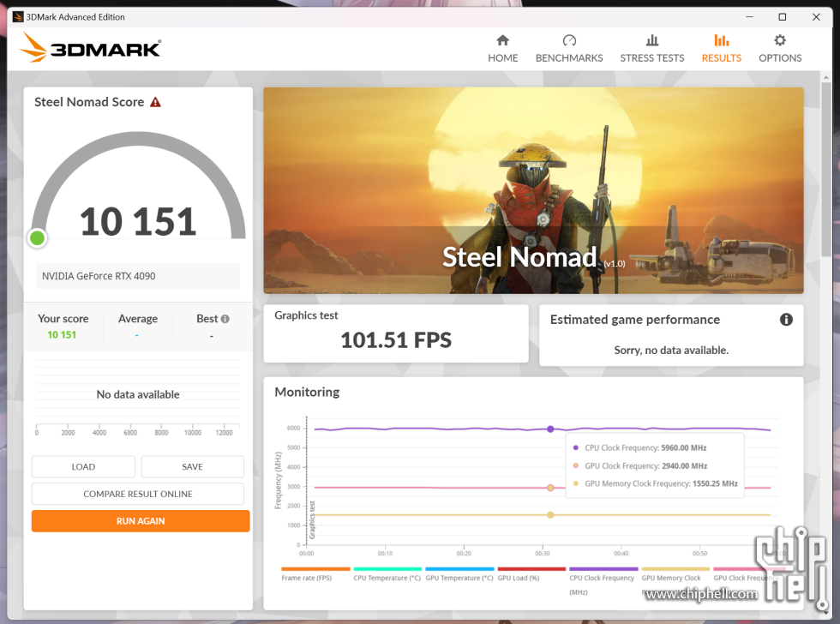Click the 3DMark logo

click(90, 48)
